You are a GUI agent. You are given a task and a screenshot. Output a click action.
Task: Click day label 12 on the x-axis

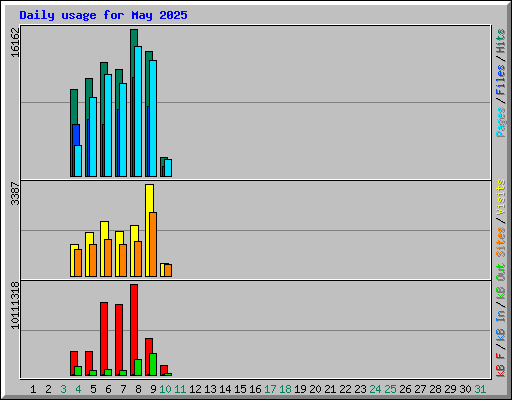[195, 389]
